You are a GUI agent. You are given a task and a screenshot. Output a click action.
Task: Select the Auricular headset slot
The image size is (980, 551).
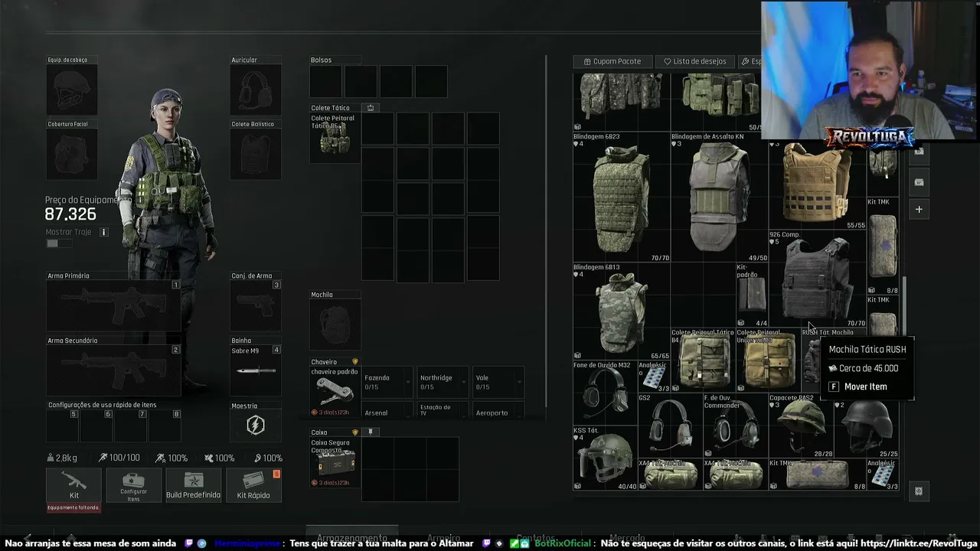(256, 90)
